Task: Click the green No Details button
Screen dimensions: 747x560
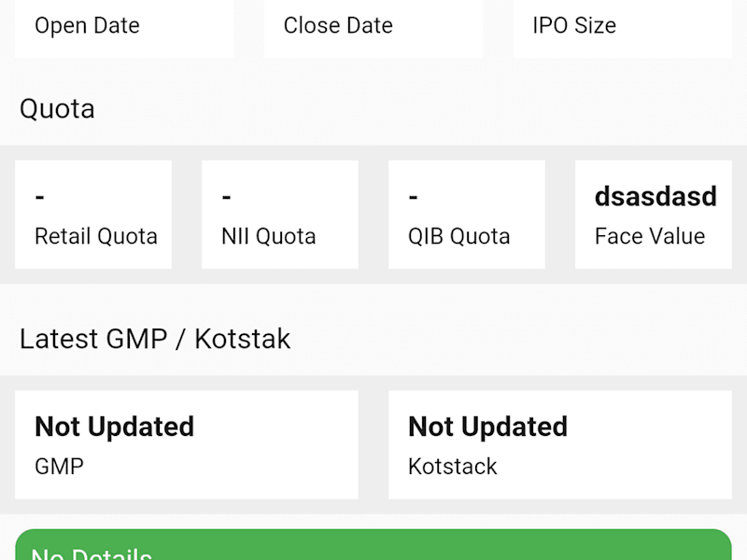Action: 373,545
